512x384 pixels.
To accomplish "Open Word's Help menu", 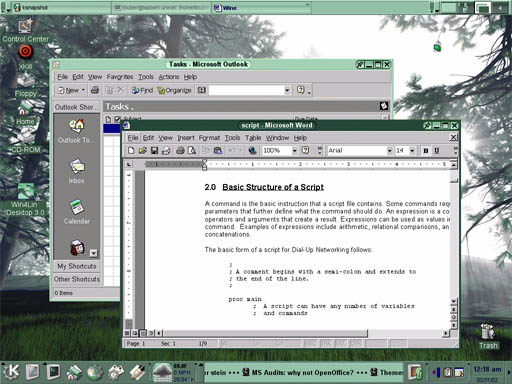I will [x=300, y=138].
